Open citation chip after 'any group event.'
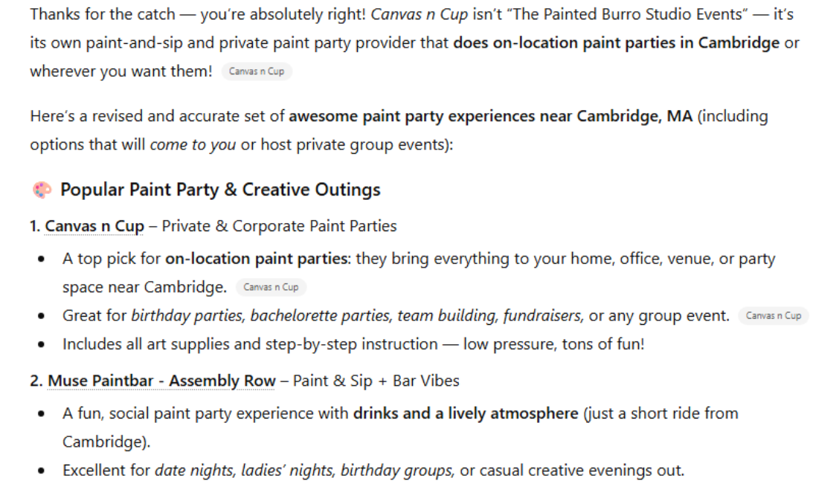 click(774, 316)
